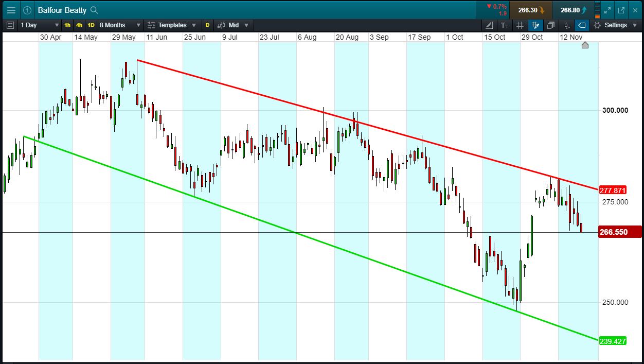Open the hamburger main menu
644x364 pixels.
click(x=11, y=10)
